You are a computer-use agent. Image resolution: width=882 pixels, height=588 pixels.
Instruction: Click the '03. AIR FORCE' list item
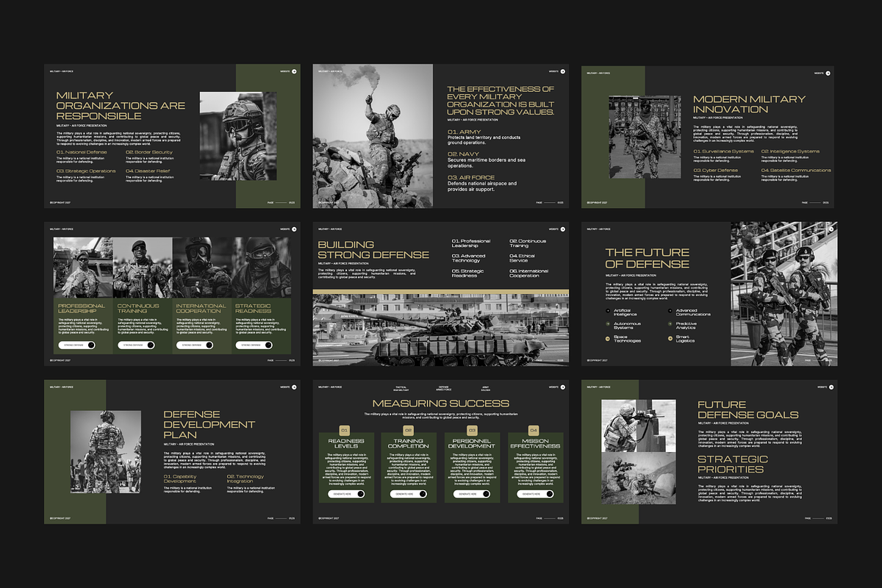click(x=471, y=177)
